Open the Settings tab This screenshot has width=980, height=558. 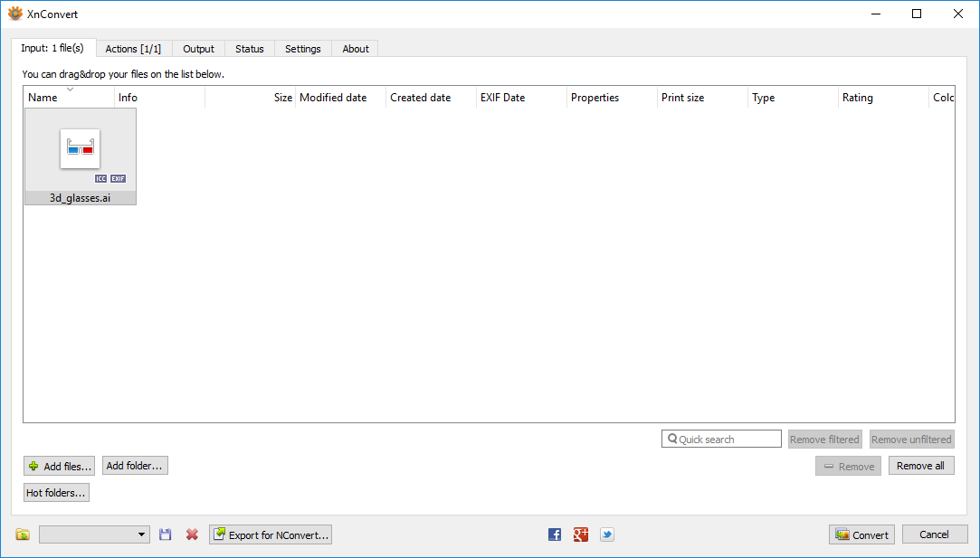coord(303,49)
